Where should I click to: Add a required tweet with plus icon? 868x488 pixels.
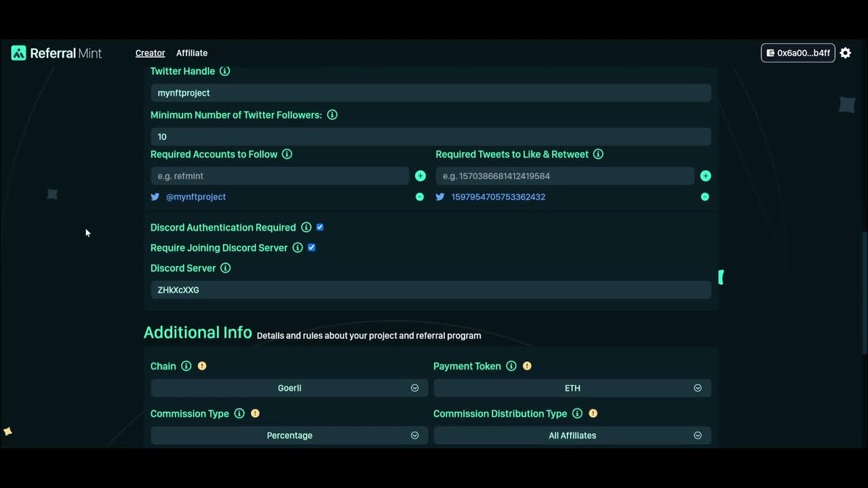[706, 176]
